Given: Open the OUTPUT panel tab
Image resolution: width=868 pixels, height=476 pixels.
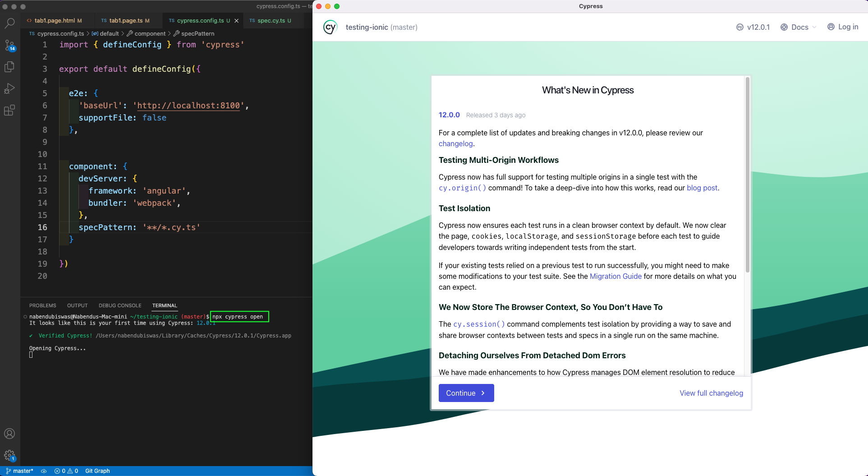Looking at the screenshot, I should [x=78, y=305].
